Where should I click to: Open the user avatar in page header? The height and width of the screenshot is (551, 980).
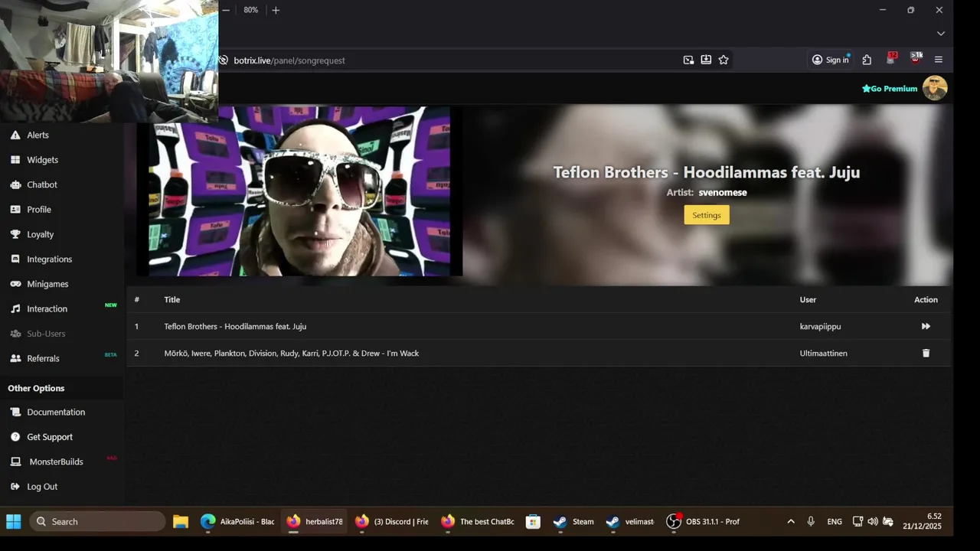click(935, 88)
